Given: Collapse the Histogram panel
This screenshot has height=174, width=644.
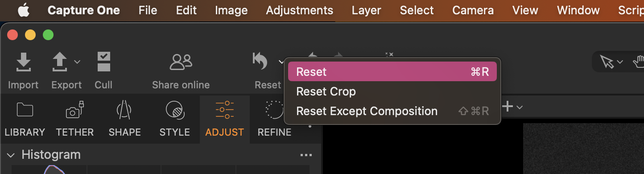Looking at the screenshot, I should (x=11, y=155).
